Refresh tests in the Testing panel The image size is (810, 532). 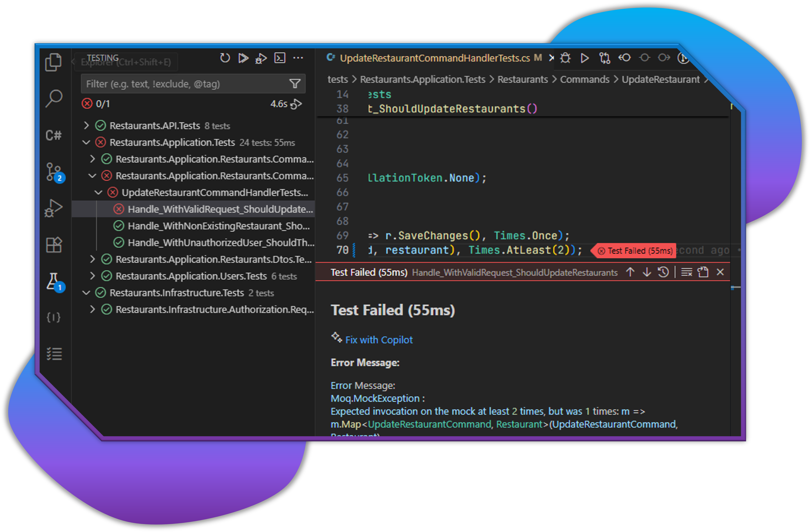[225, 58]
